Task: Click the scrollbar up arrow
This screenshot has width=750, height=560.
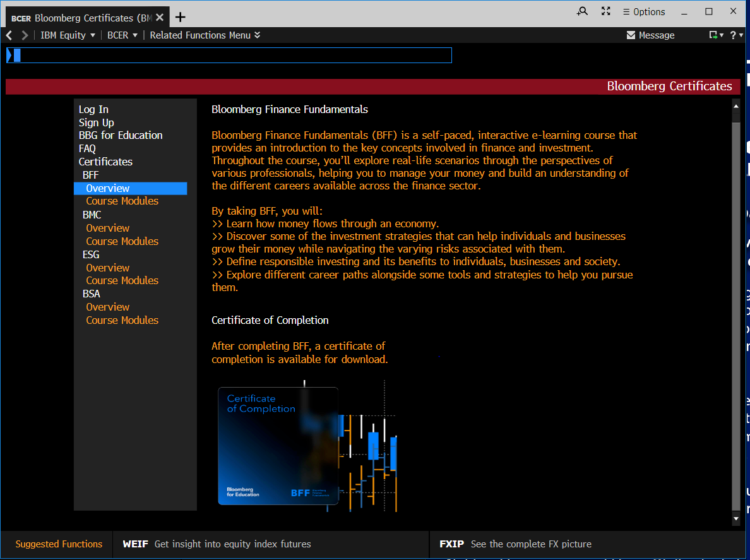Action: click(x=735, y=106)
